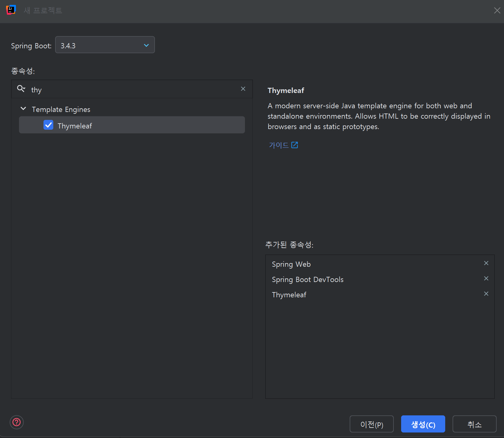
Task: Collapse the Template Engines group
Action: [x=23, y=109]
